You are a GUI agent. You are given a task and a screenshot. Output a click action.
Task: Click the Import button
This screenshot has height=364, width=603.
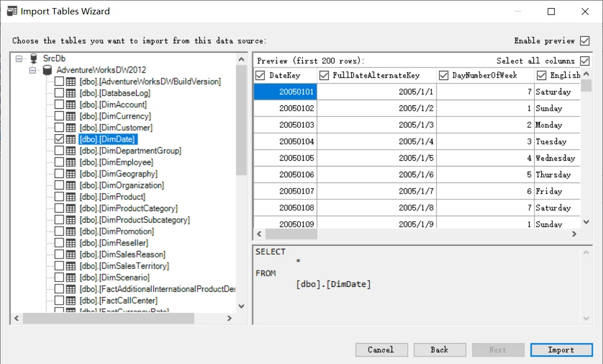[x=562, y=350]
